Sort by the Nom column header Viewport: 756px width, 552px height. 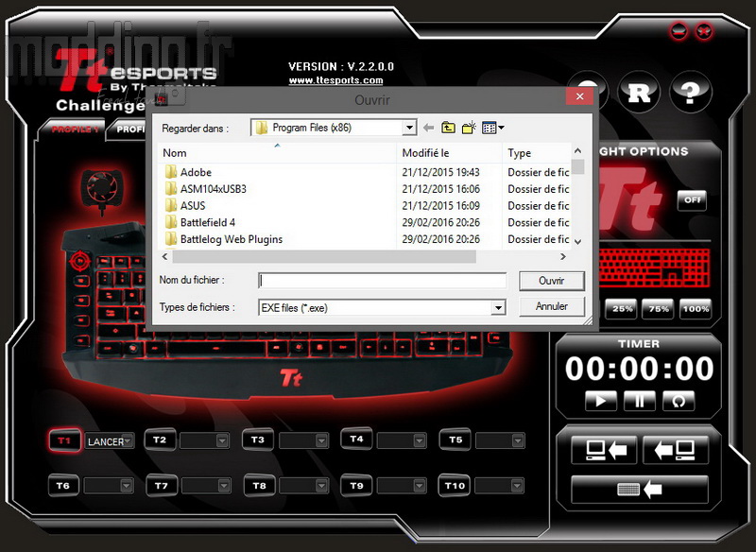click(277, 153)
